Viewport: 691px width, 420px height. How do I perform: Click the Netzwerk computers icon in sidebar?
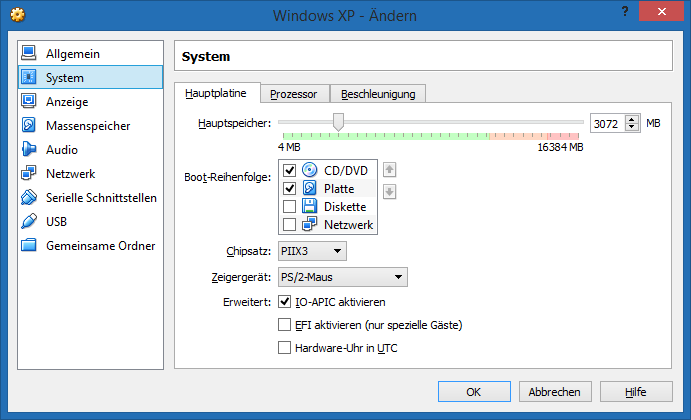pyautogui.click(x=29, y=173)
